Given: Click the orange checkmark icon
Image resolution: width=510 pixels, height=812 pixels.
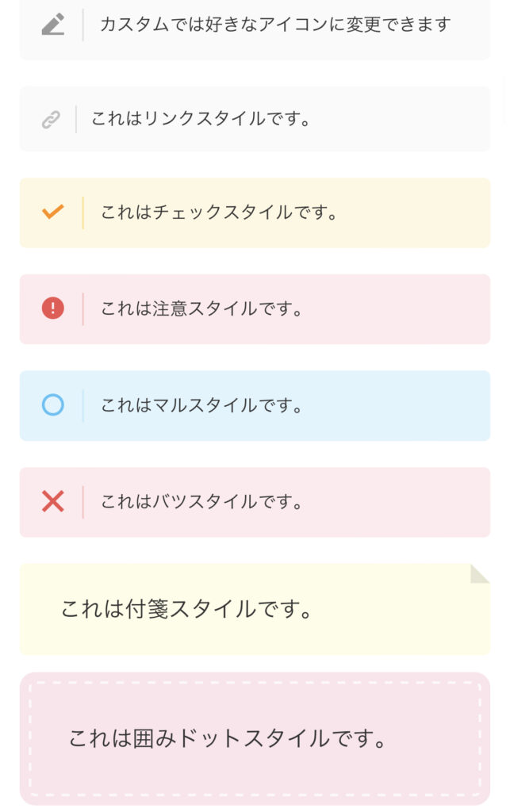Looking at the screenshot, I should point(53,212).
